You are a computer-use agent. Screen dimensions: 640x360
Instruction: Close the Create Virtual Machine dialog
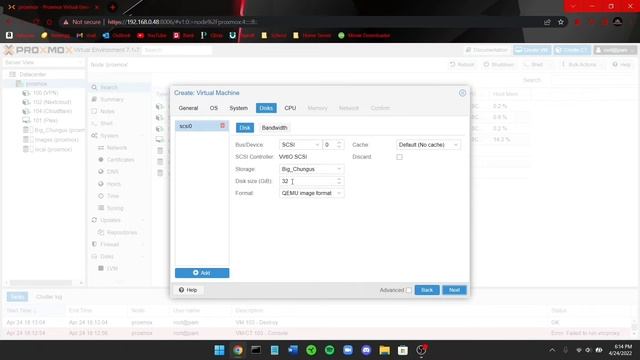[462, 93]
